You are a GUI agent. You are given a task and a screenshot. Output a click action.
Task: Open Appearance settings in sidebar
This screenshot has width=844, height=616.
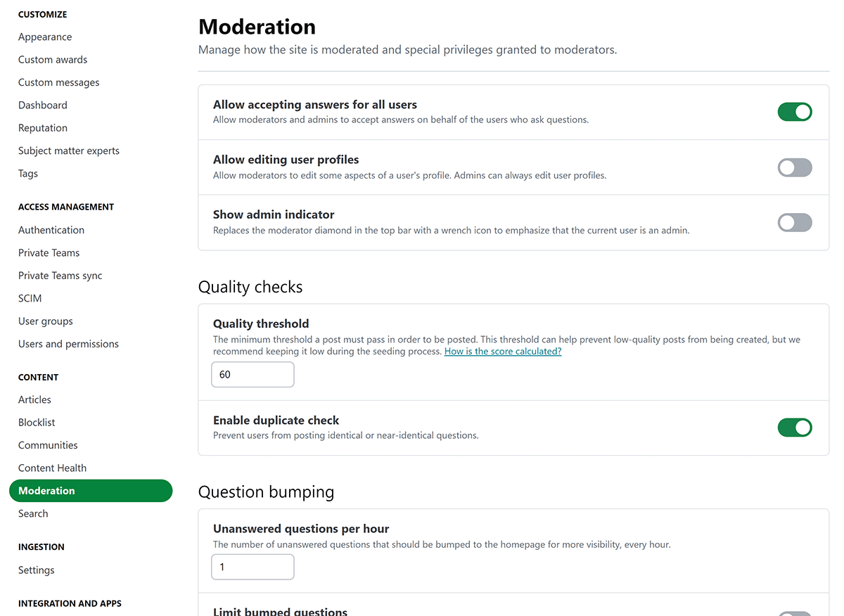[45, 37]
